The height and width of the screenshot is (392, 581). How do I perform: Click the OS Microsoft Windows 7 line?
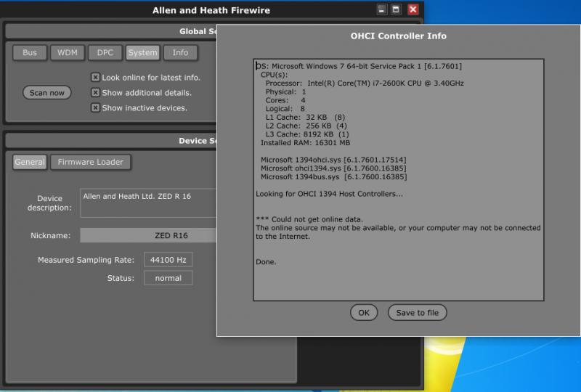[359, 66]
